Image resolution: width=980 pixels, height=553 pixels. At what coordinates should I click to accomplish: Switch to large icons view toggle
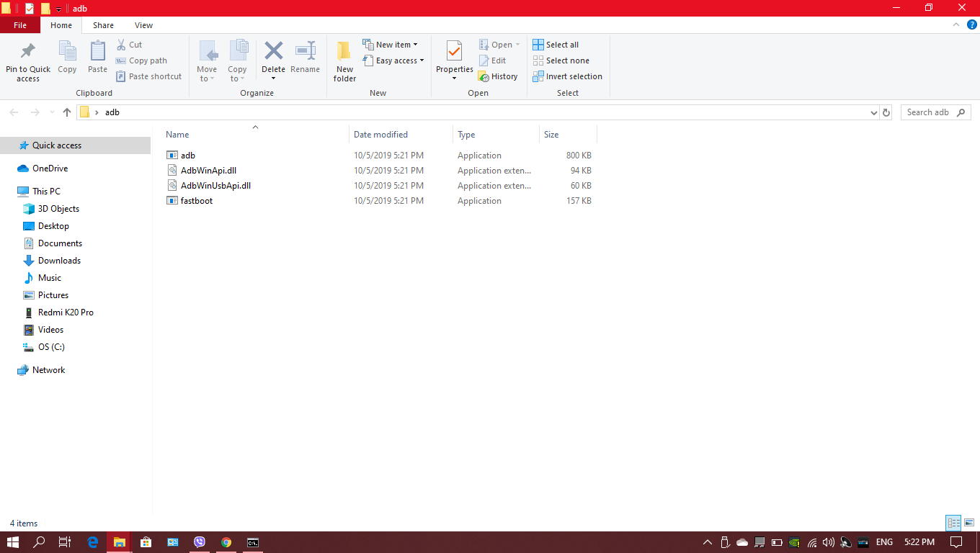[x=969, y=523]
